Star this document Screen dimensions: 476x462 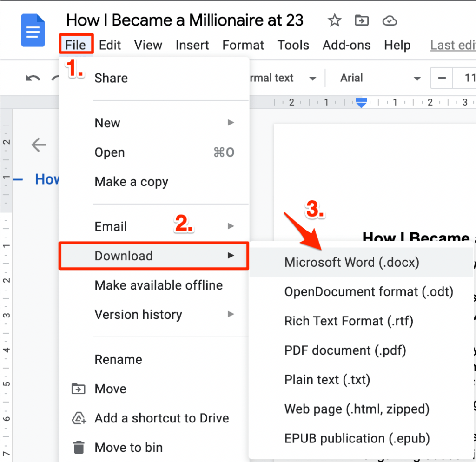coord(334,20)
